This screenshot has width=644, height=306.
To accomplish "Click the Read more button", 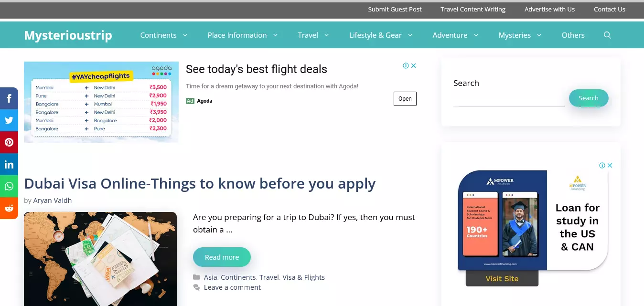I will (x=222, y=257).
